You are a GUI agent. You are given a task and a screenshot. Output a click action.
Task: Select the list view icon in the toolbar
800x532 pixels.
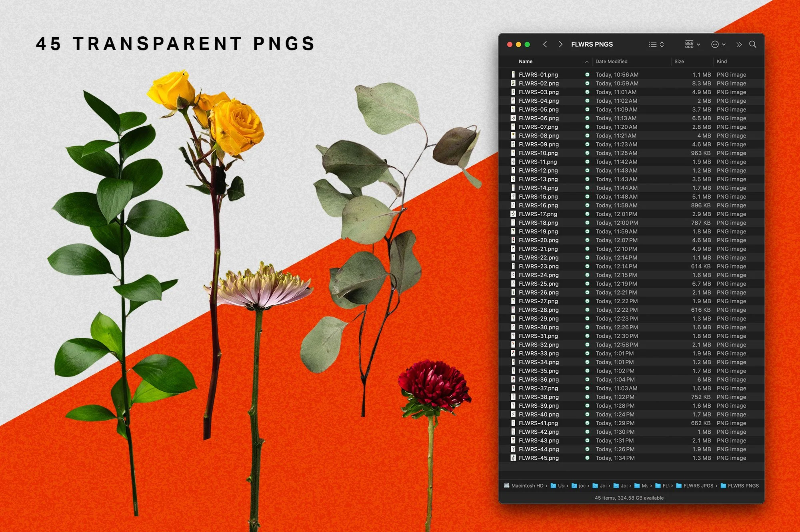click(654, 44)
